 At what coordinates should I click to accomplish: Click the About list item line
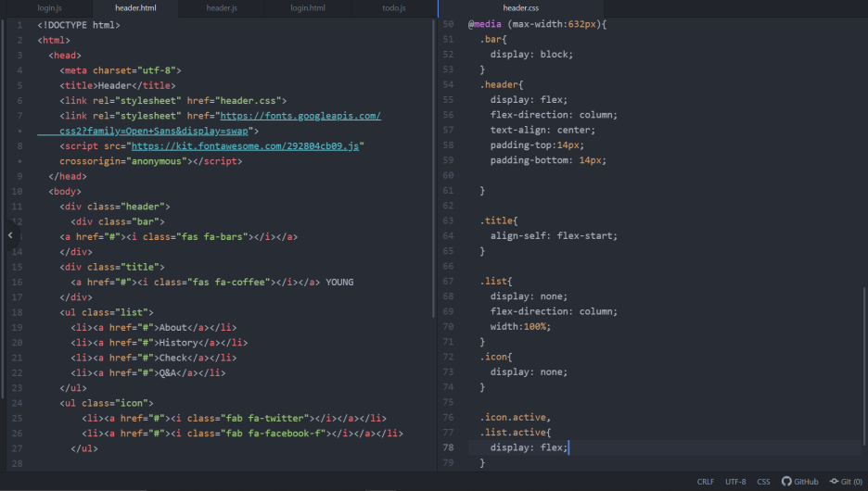click(x=153, y=327)
